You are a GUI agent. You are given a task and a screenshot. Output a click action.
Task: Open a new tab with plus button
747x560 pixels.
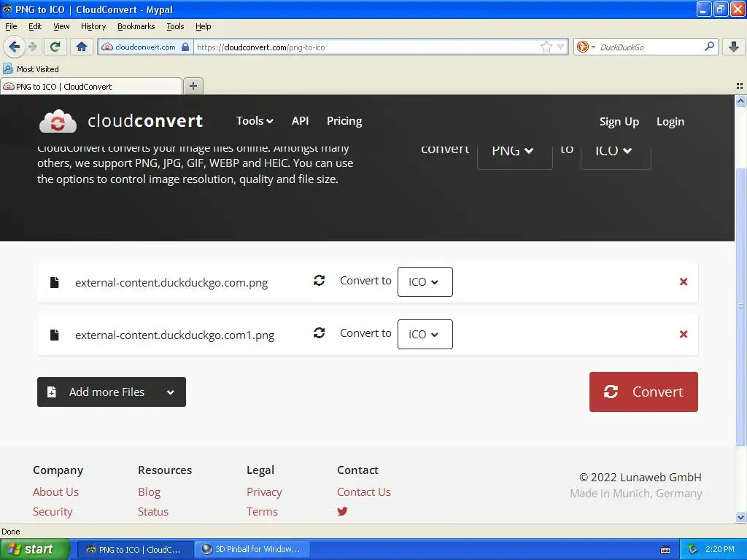[193, 86]
